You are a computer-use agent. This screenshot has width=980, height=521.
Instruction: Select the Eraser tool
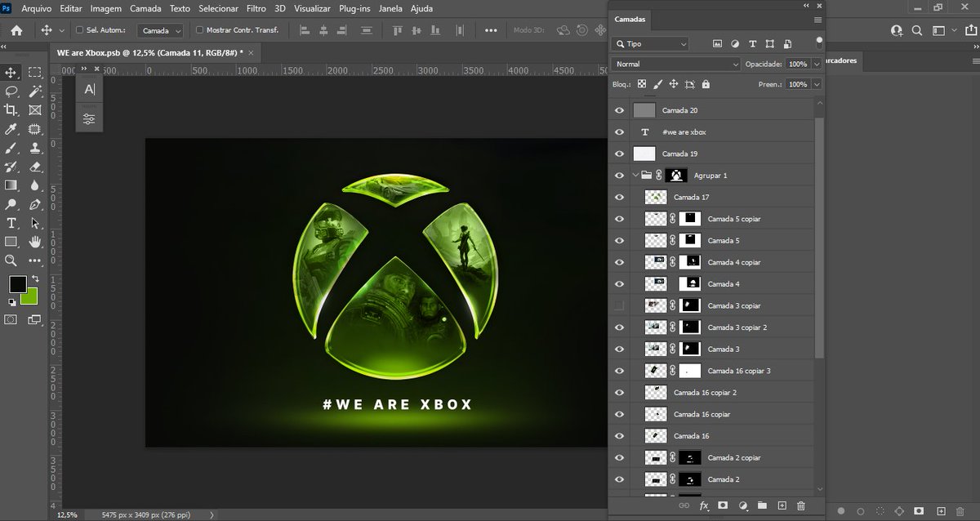35,167
